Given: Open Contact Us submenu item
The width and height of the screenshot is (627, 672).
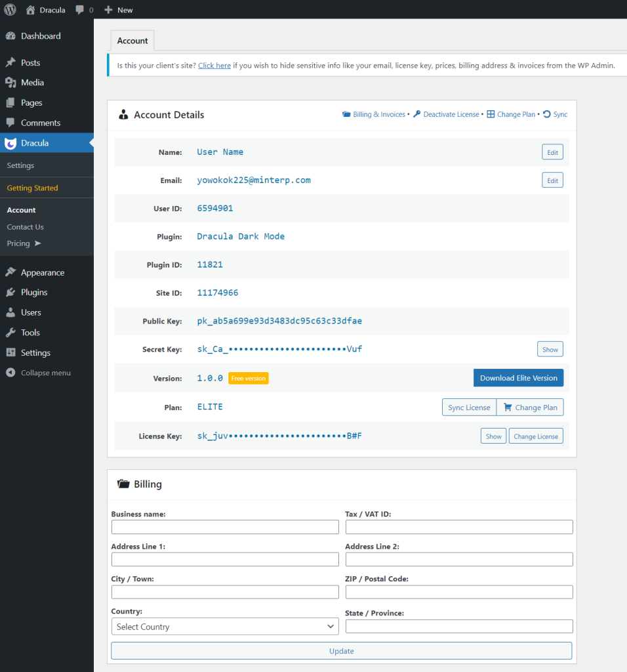Looking at the screenshot, I should [x=26, y=226].
